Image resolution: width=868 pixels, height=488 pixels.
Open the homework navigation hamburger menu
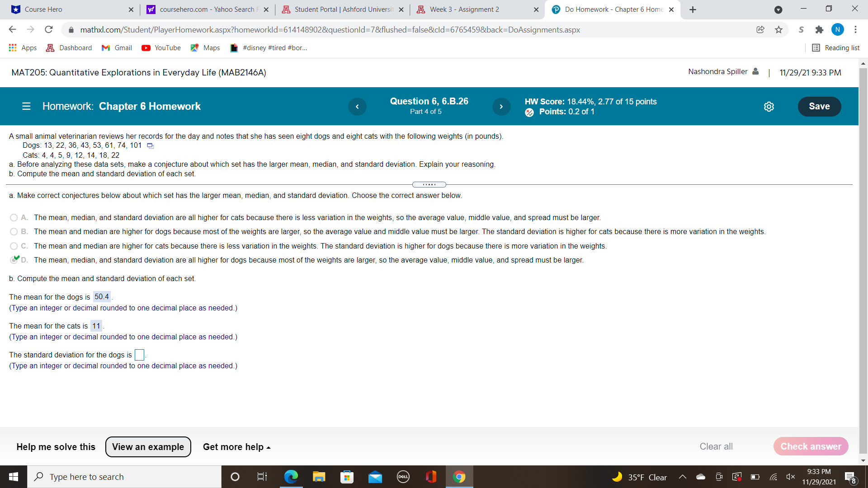tap(26, 106)
